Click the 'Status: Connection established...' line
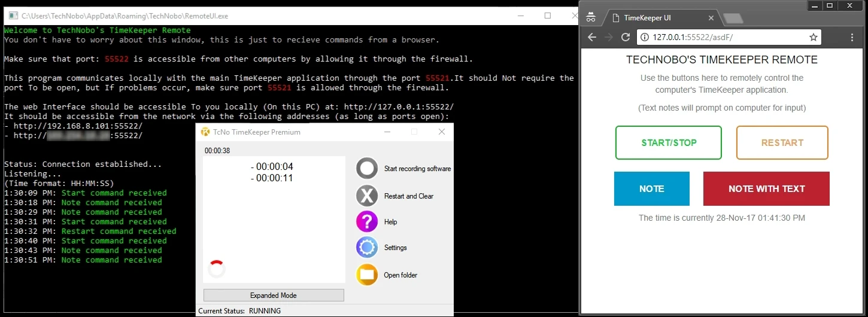The width and height of the screenshot is (868, 317). (83, 164)
